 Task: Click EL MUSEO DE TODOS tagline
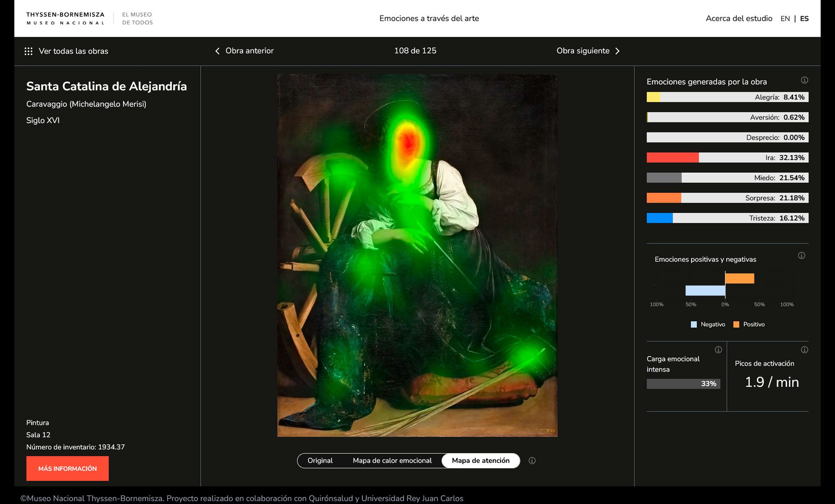click(137, 18)
